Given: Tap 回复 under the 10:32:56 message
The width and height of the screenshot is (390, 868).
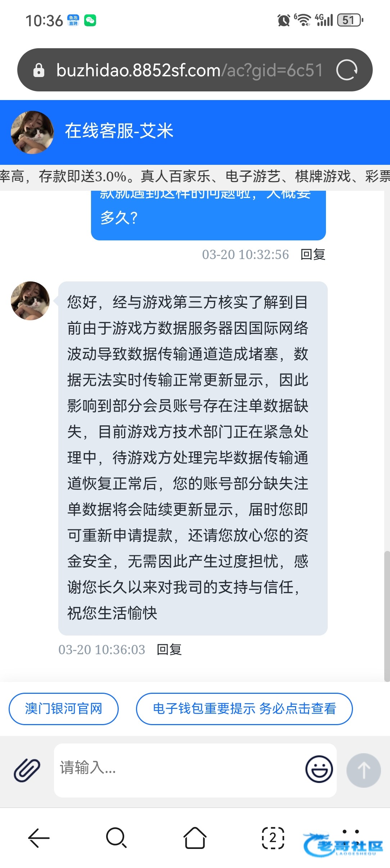Looking at the screenshot, I should click(313, 254).
